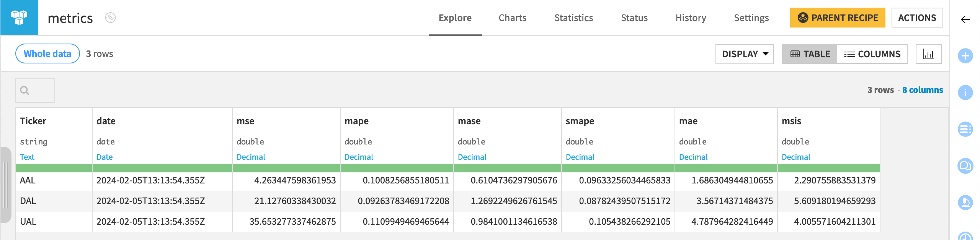Open the mse column header

point(245,121)
